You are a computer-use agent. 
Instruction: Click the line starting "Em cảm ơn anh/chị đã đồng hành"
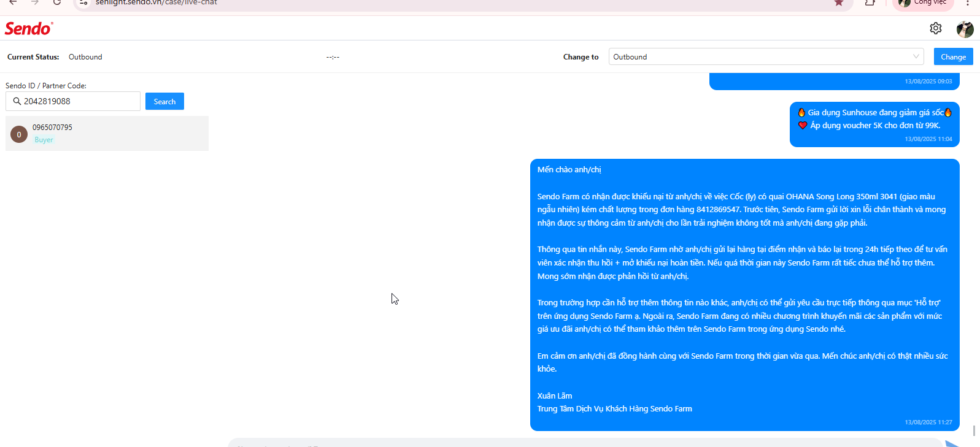pyautogui.click(x=743, y=356)
